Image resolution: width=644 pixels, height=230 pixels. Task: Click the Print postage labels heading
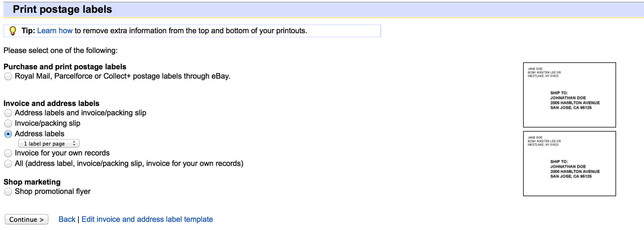[x=62, y=9]
